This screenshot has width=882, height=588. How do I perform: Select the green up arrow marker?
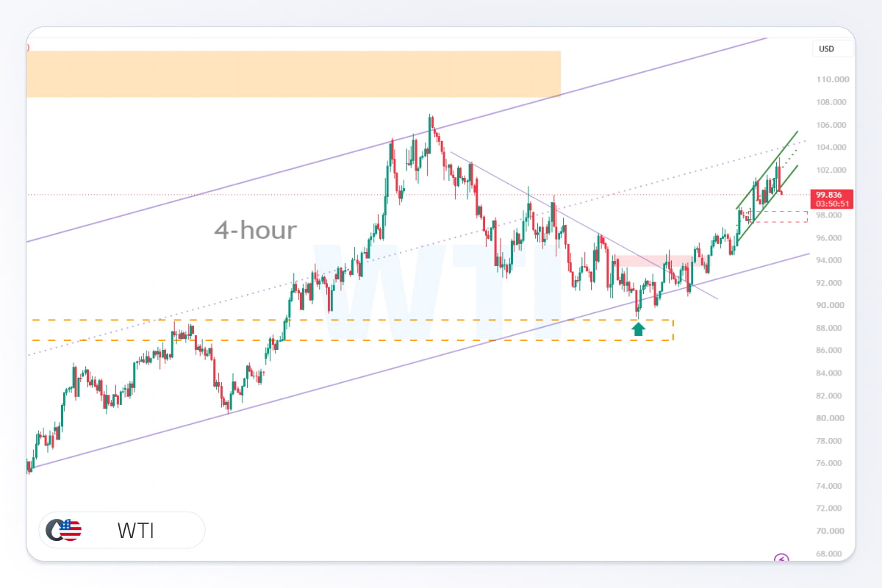click(638, 329)
